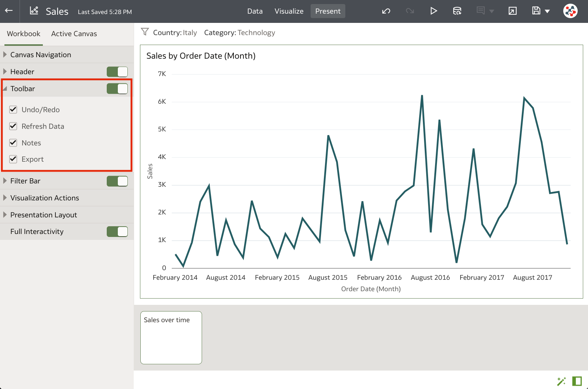Click the Export icon

[513, 11]
